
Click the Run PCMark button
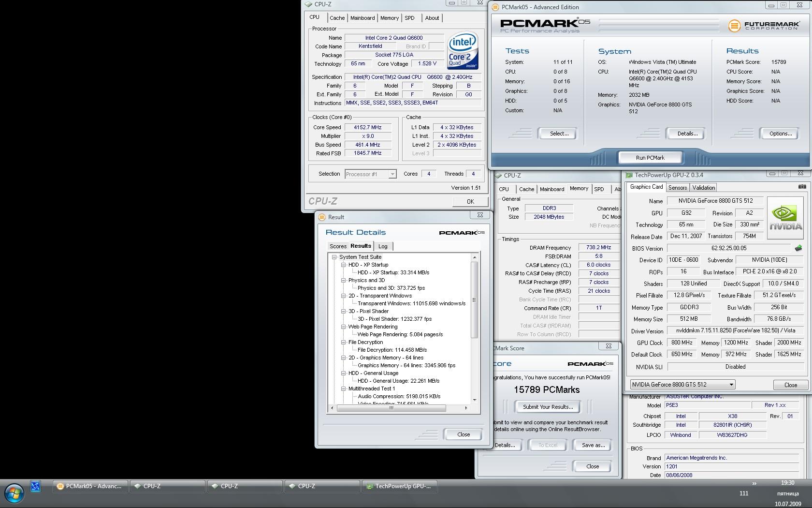click(x=650, y=158)
